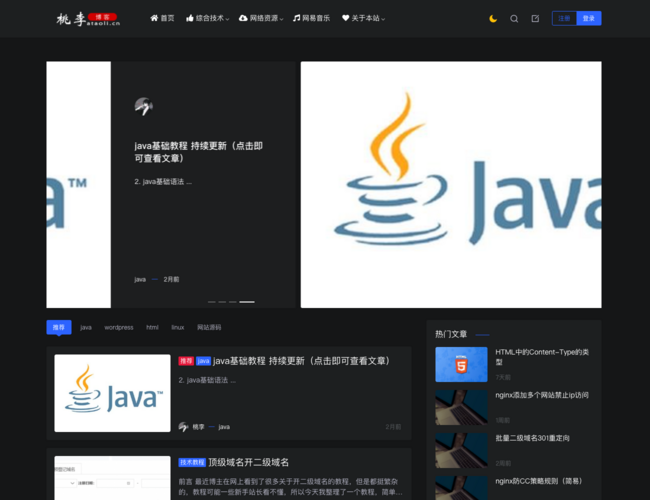Click the java category link in slider card
This screenshot has height=500, width=650.
[140, 279]
